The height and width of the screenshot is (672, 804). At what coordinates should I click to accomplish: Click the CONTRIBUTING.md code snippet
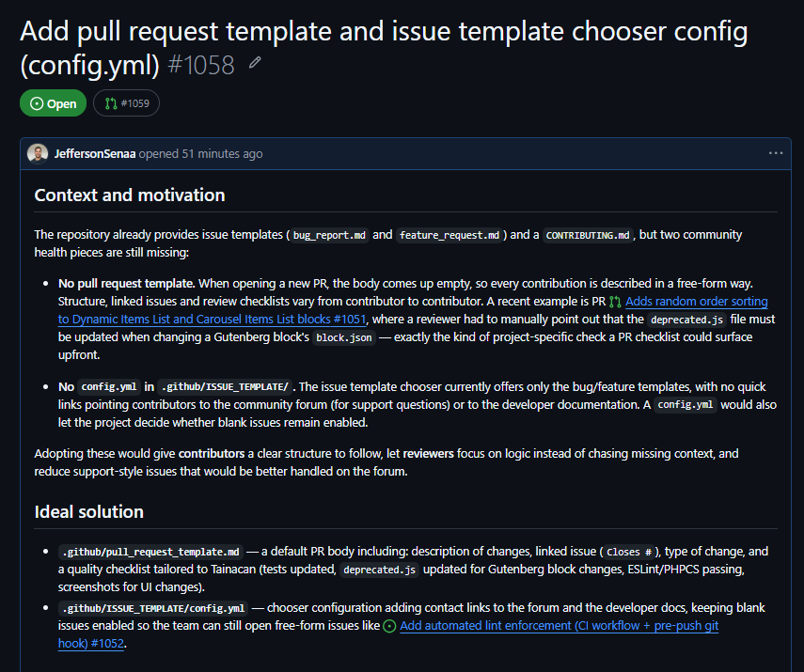tap(588, 235)
